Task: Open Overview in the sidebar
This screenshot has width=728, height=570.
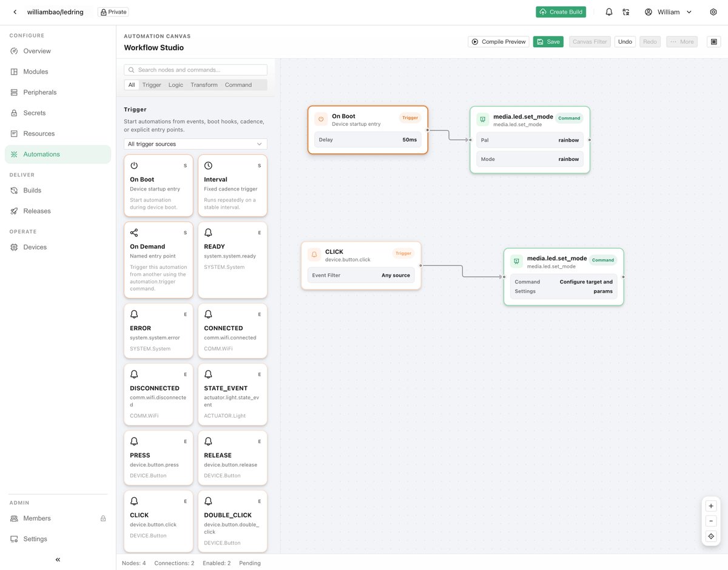Action: pos(58,51)
